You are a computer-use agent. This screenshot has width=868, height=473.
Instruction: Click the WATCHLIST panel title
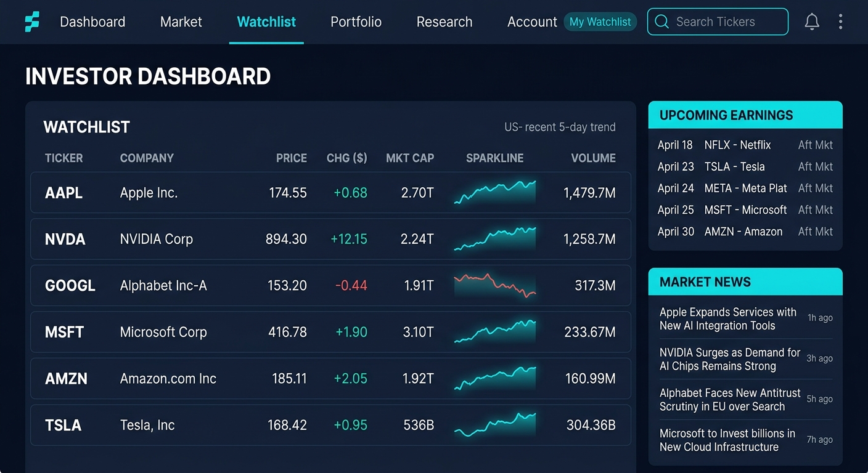pos(87,127)
